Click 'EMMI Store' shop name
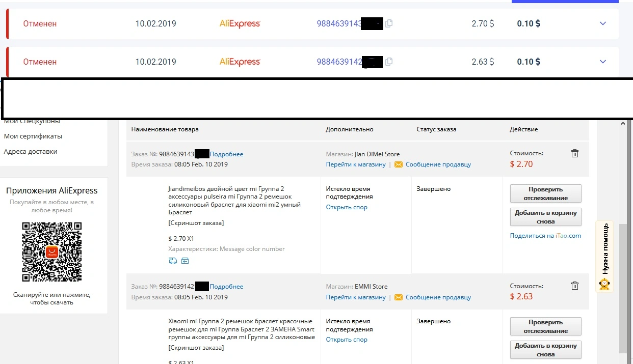The height and width of the screenshot is (364, 633). [x=371, y=287]
